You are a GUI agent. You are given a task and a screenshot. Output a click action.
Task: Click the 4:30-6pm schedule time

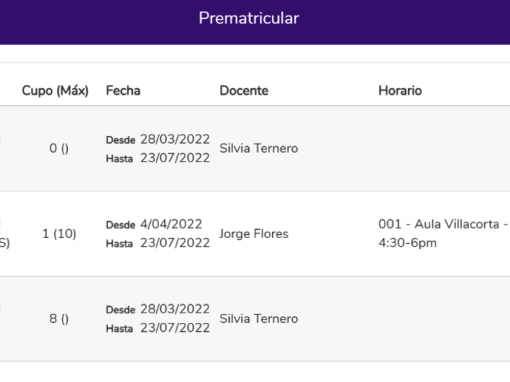pos(407,243)
